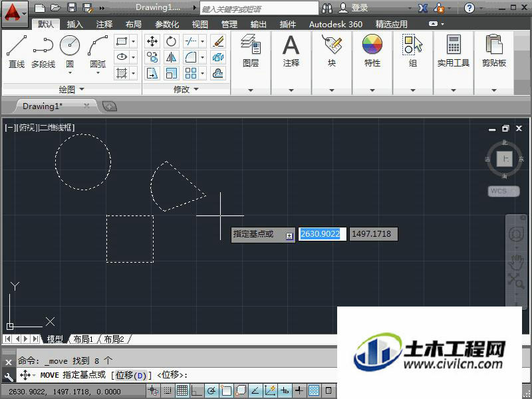Toggle Snap mode in the status bar

(168, 390)
